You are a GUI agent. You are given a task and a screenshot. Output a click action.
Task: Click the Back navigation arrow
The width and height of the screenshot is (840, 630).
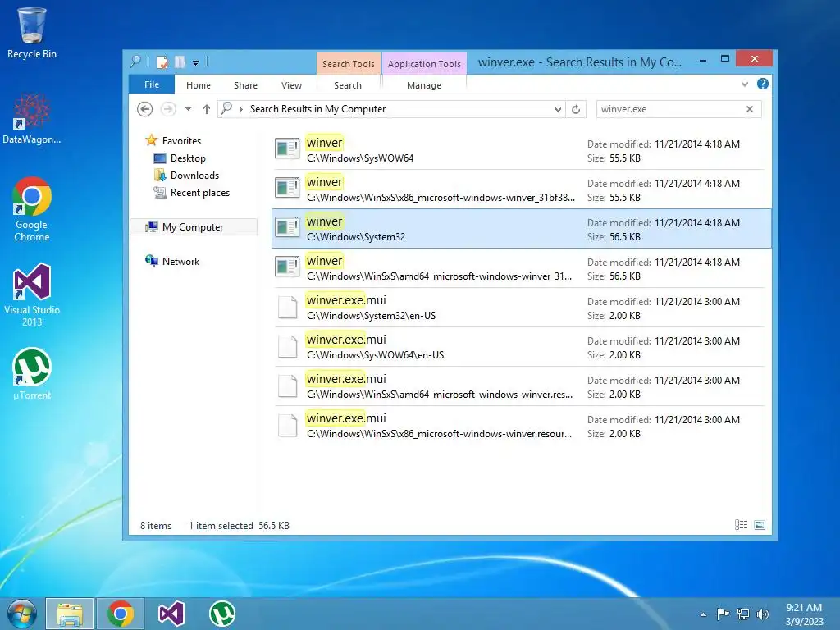pyautogui.click(x=144, y=109)
